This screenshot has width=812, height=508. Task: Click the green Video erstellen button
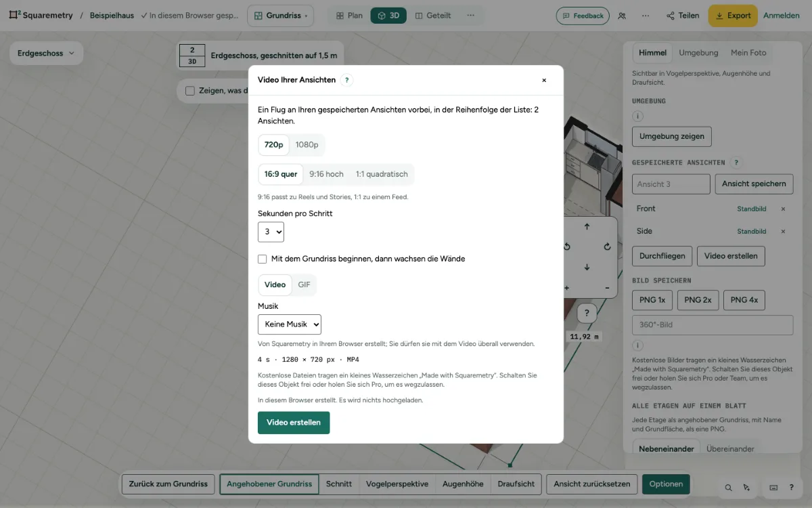pyautogui.click(x=294, y=423)
